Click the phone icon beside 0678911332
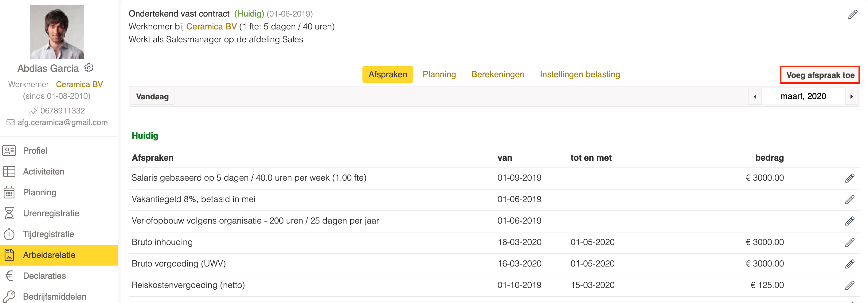868x303 pixels. pos(33,111)
